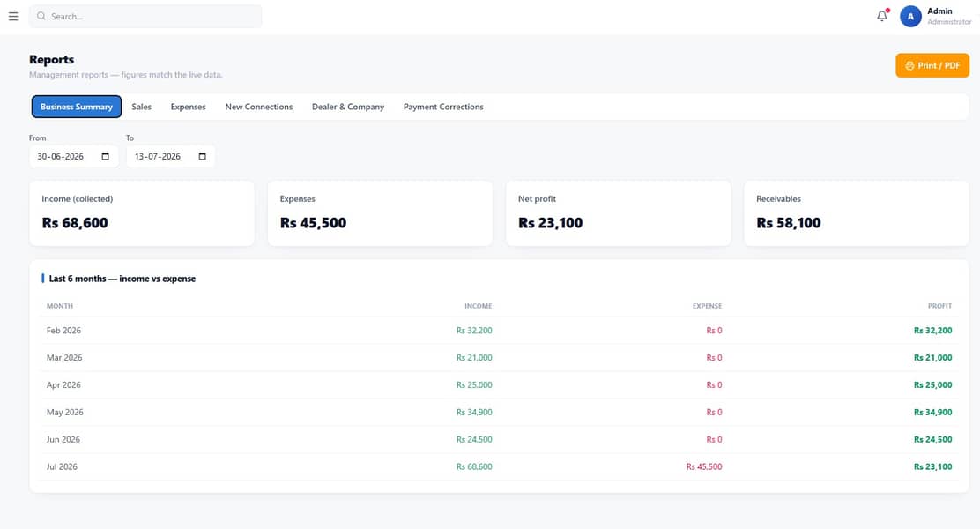Click May 2026 profit Rs 34,900
This screenshot has height=529, width=980.
point(933,412)
